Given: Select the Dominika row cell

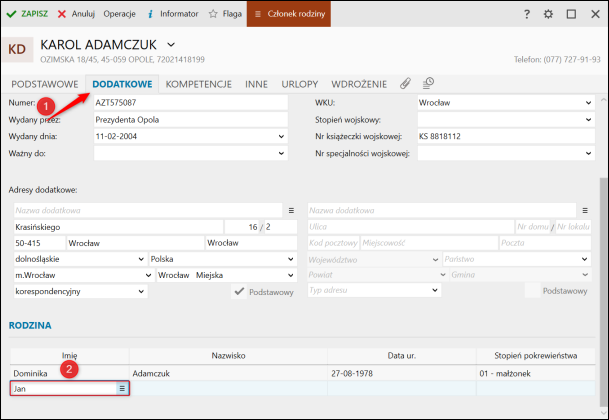Looking at the screenshot, I should point(70,373).
